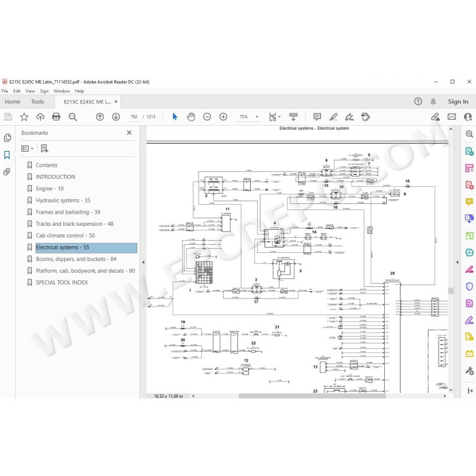Activate the selection arrow tool
476x476 pixels.
(175, 117)
